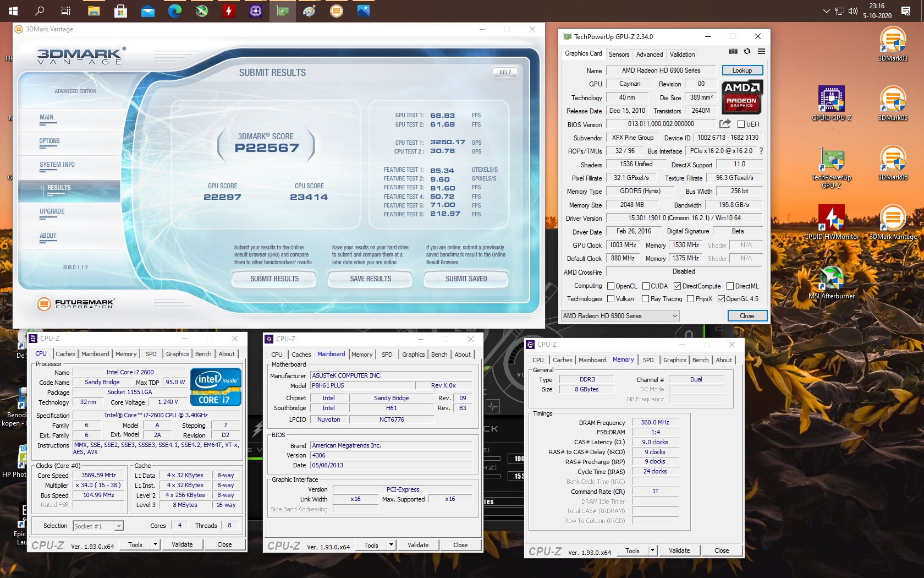Click the bus interface question mark icon

761,151
